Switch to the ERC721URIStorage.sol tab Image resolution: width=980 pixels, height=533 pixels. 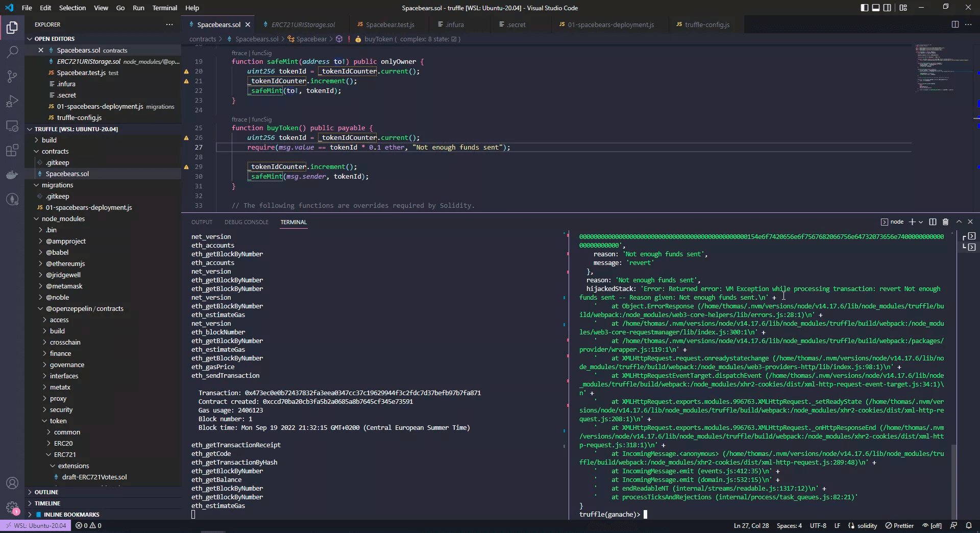[303, 25]
